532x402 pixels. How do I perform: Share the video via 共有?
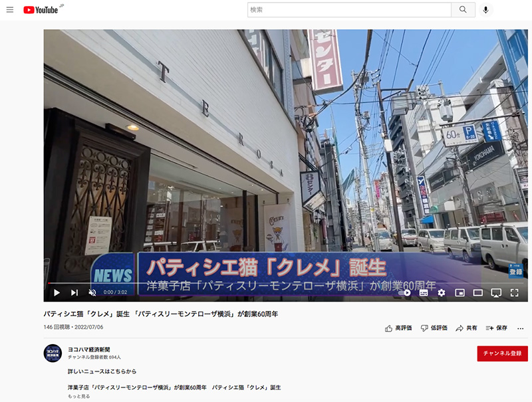click(467, 328)
